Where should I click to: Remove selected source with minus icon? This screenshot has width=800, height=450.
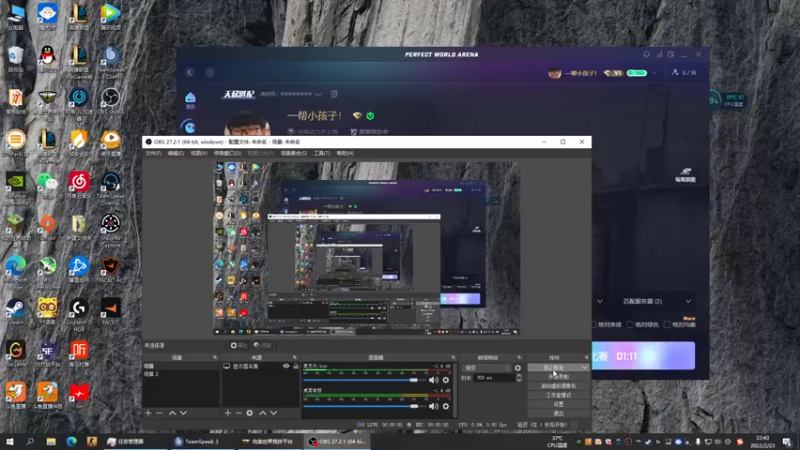point(238,413)
